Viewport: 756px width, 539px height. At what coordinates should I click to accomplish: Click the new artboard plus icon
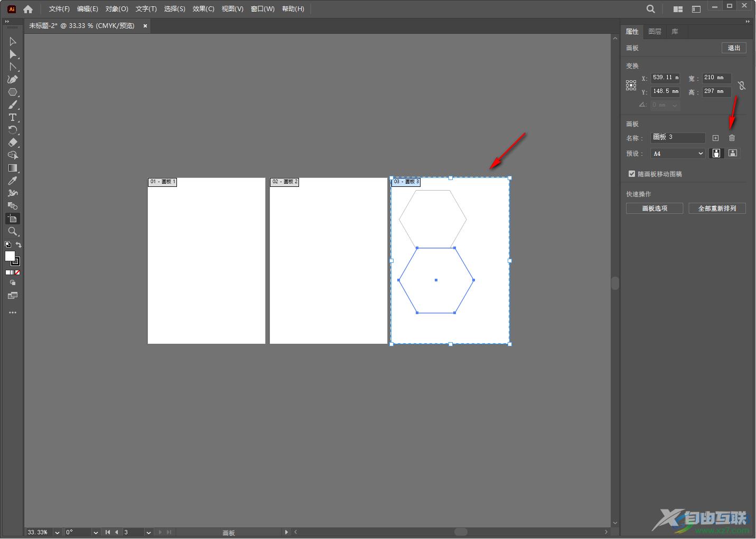[x=715, y=138]
